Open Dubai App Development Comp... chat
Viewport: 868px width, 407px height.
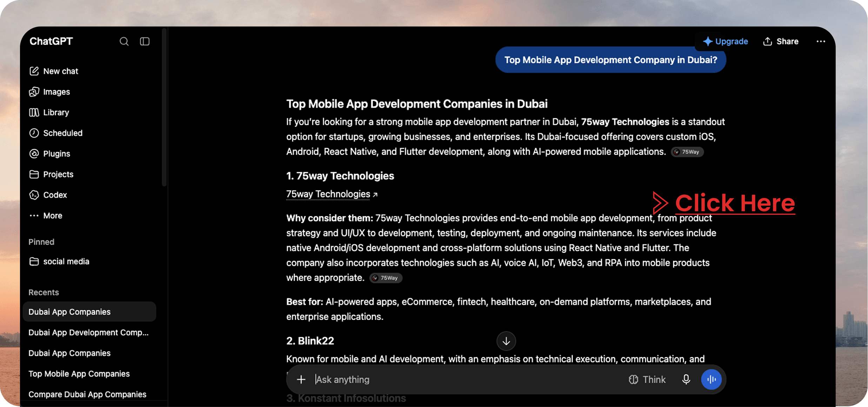click(x=89, y=333)
